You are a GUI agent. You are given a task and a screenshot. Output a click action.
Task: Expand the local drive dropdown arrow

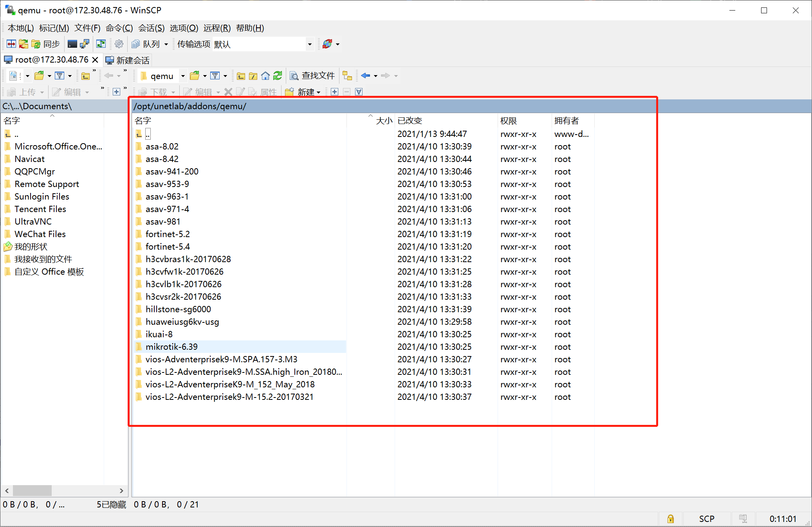[x=27, y=76]
